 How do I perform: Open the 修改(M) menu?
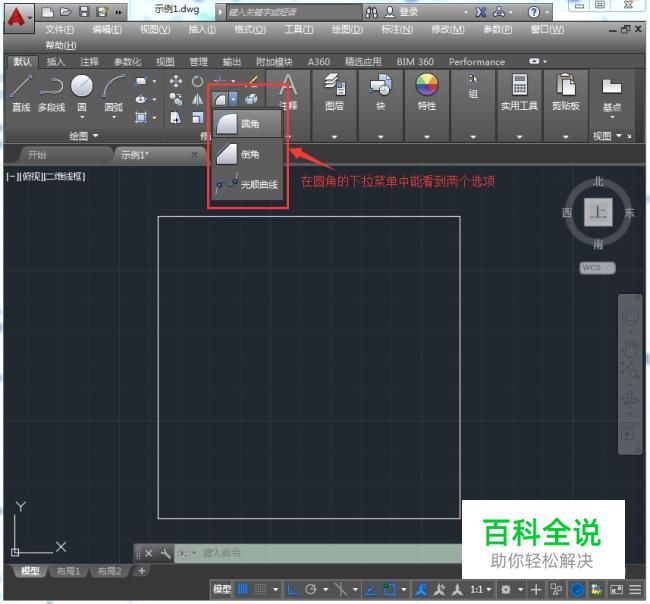coord(448,29)
